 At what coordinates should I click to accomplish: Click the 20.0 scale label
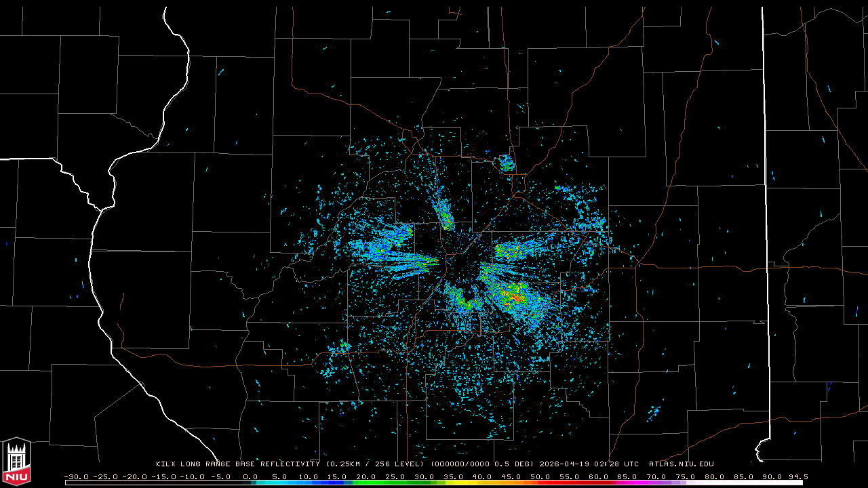tap(366, 476)
